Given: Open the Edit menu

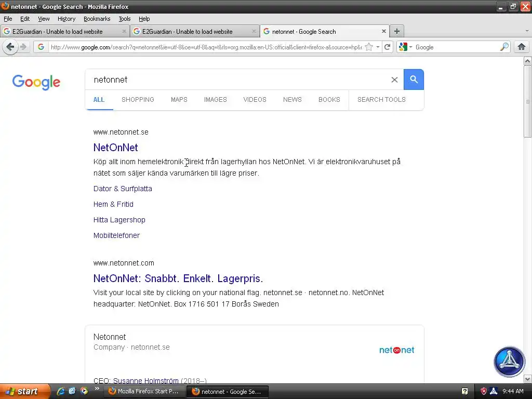Looking at the screenshot, I should [x=25, y=19].
